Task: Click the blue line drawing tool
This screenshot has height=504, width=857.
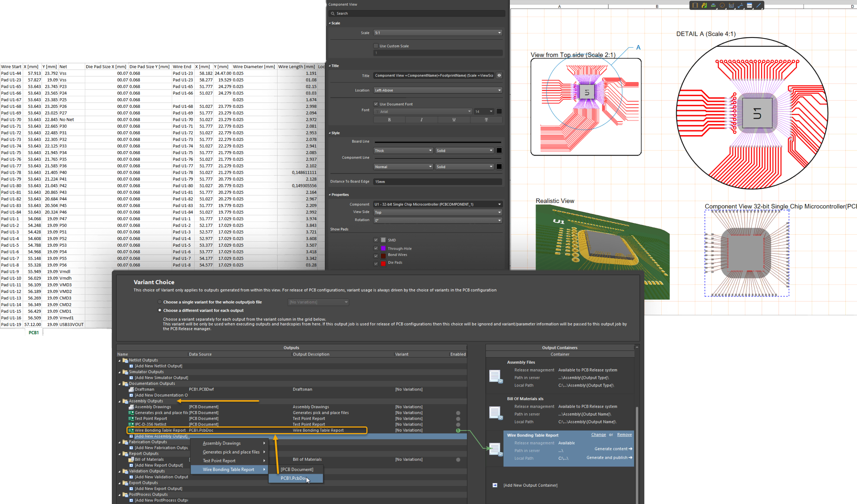Action: tap(759, 5)
